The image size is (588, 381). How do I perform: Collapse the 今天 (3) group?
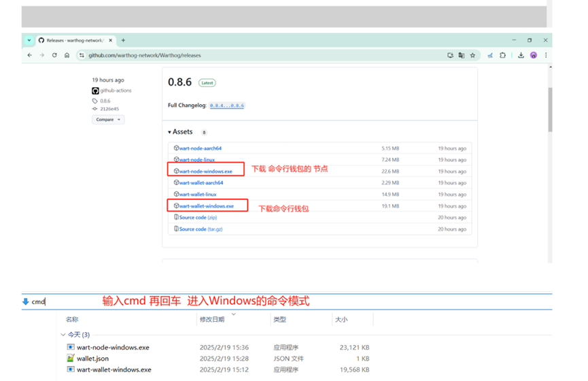pos(63,335)
